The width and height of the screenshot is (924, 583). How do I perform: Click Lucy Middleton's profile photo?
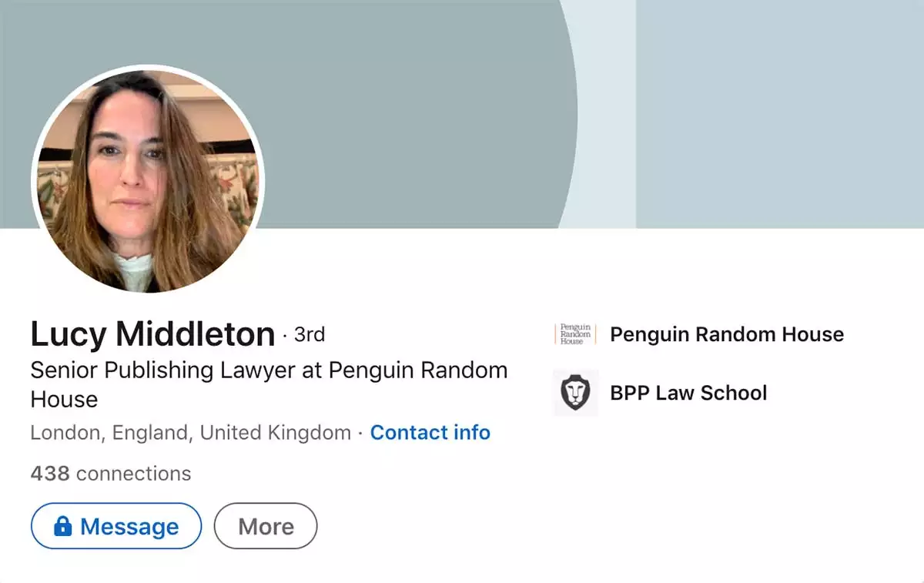148,179
